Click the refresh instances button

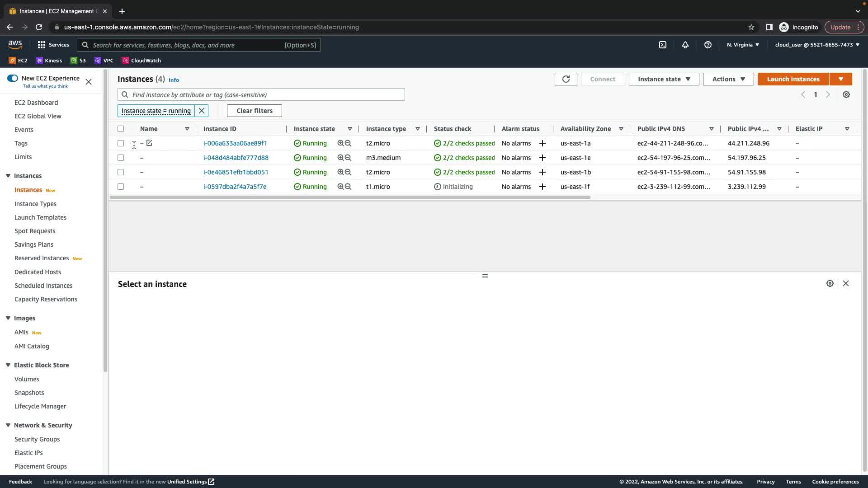coord(566,79)
